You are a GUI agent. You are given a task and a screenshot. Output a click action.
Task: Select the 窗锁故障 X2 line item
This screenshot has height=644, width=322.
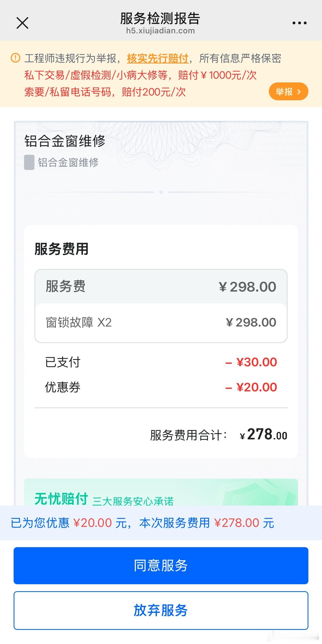[161, 323]
